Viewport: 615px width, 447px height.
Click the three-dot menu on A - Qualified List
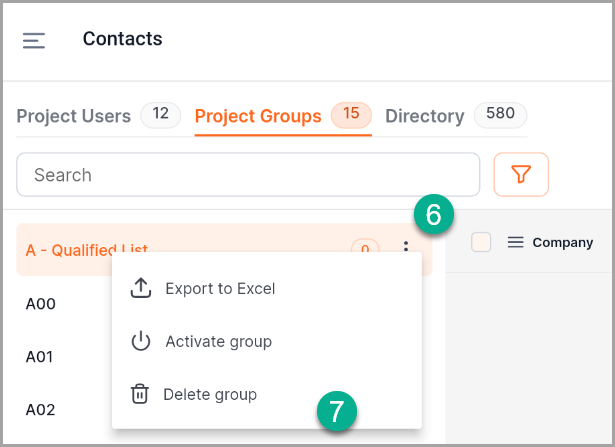point(405,249)
